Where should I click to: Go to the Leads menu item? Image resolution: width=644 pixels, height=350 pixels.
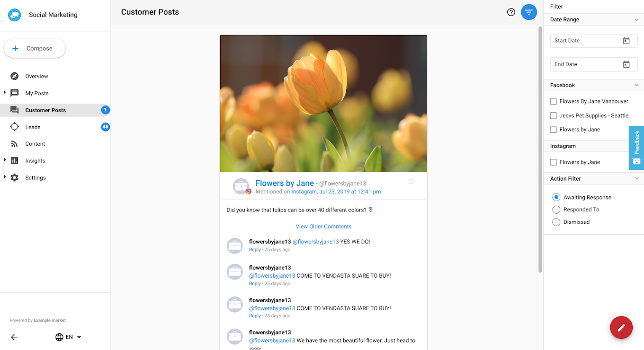click(x=33, y=127)
